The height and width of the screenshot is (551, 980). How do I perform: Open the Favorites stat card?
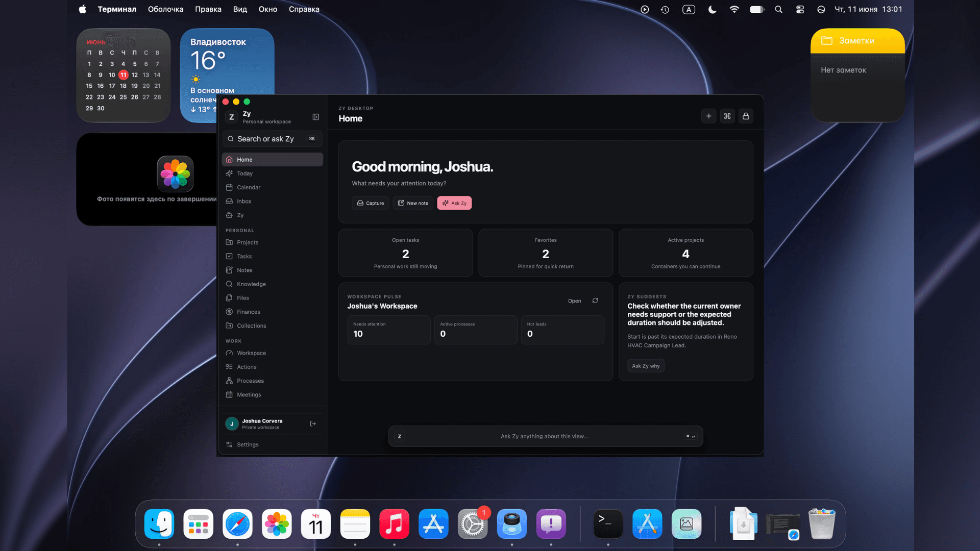546,253
